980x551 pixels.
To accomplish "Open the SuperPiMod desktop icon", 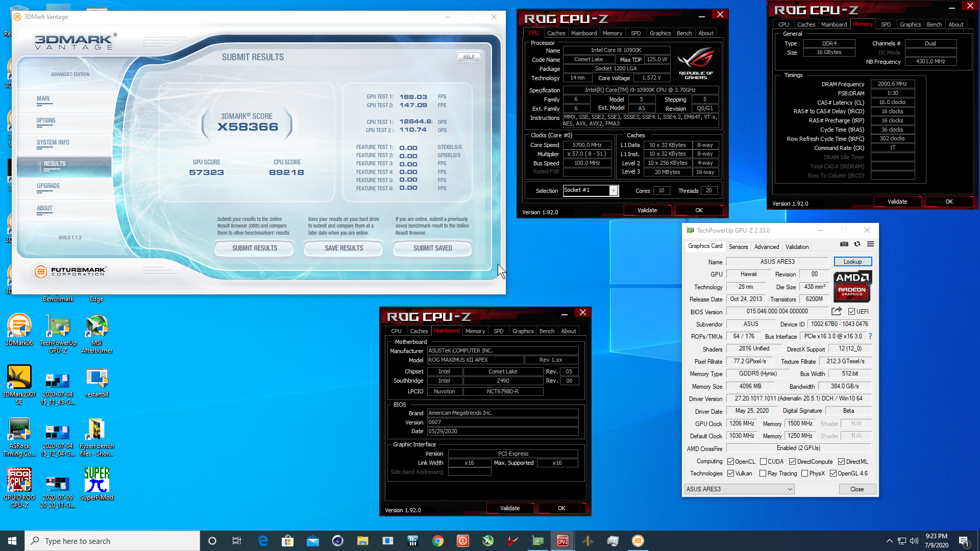I will (97, 485).
